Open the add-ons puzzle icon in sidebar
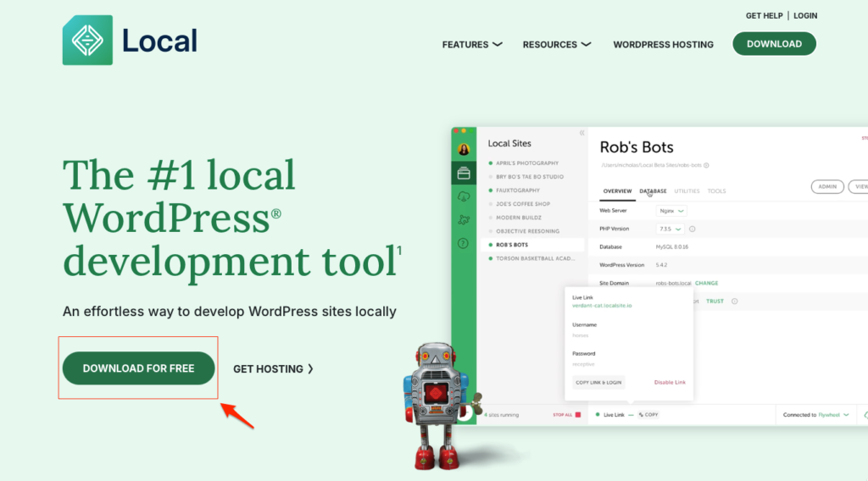The width and height of the screenshot is (868, 481). coord(464,219)
